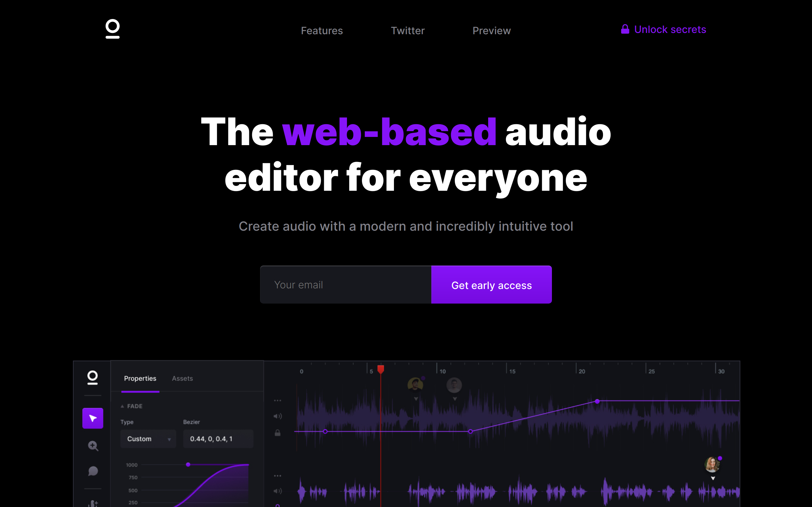Click the add microphone recording icon

(93, 503)
